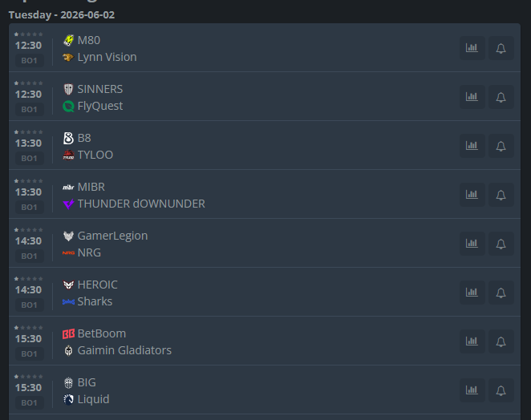
Task: Click the THUNDER dOWNUNDER team logo
Action: pos(68,204)
